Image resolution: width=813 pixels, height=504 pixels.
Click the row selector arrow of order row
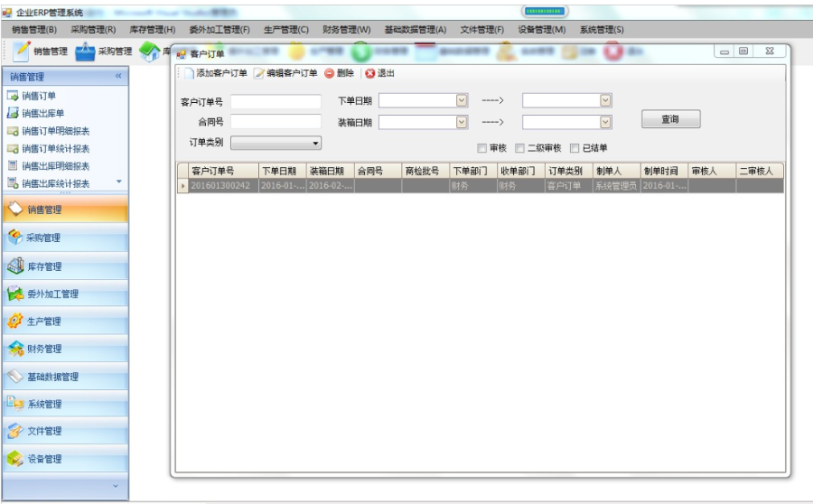182,186
